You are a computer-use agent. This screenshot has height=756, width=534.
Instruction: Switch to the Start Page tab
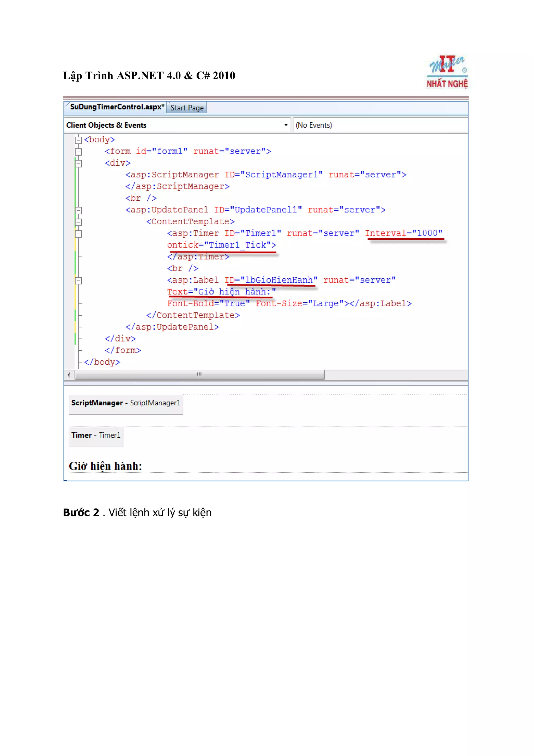point(187,108)
